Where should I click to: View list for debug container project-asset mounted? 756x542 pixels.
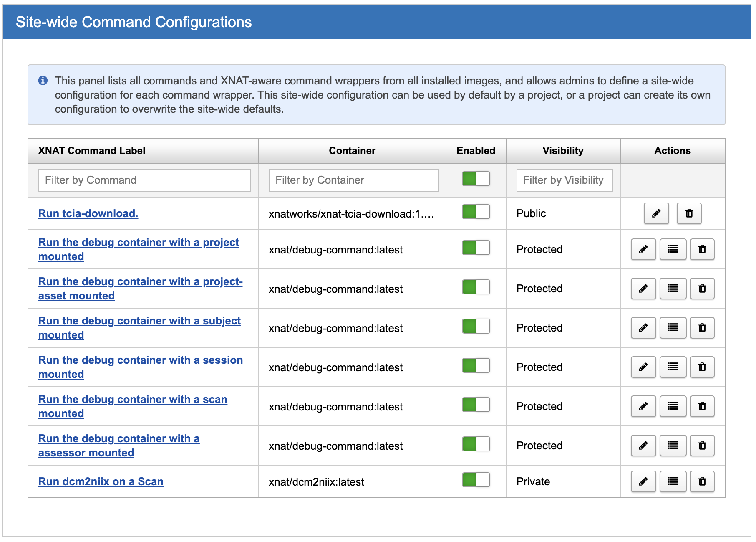[673, 289]
